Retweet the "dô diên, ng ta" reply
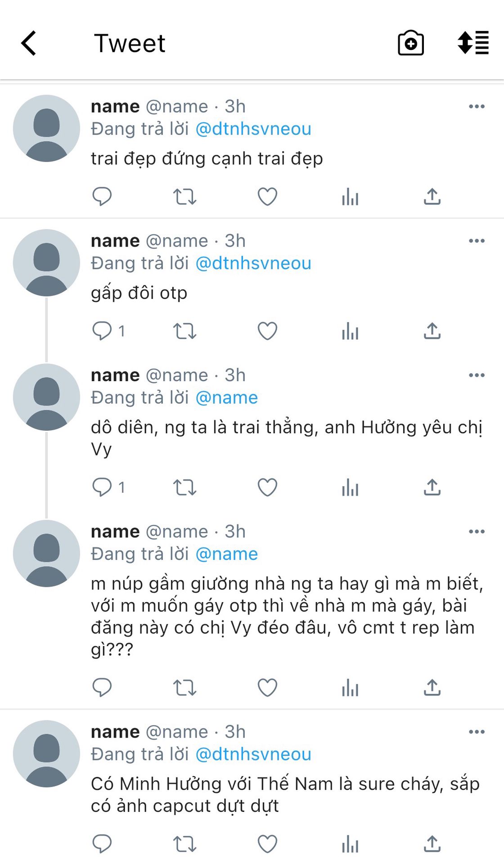 pos(185,487)
